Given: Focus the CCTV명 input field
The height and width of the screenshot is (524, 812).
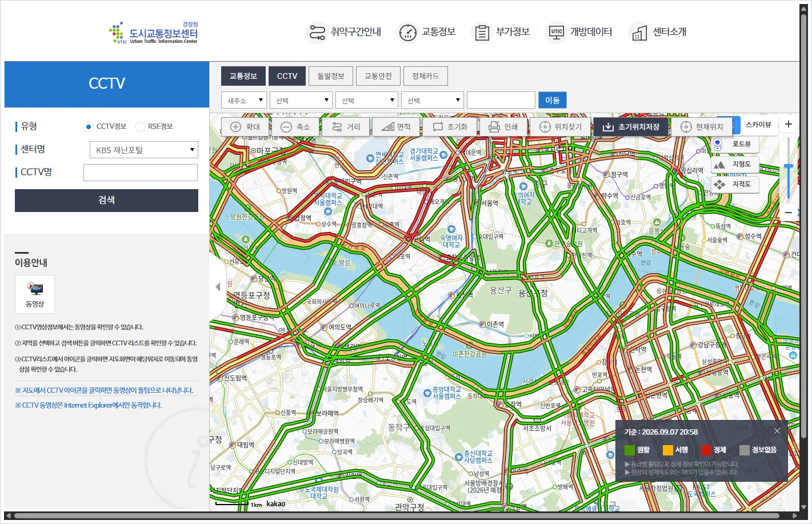Looking at the screenshot, I should [x=141, y=173].
